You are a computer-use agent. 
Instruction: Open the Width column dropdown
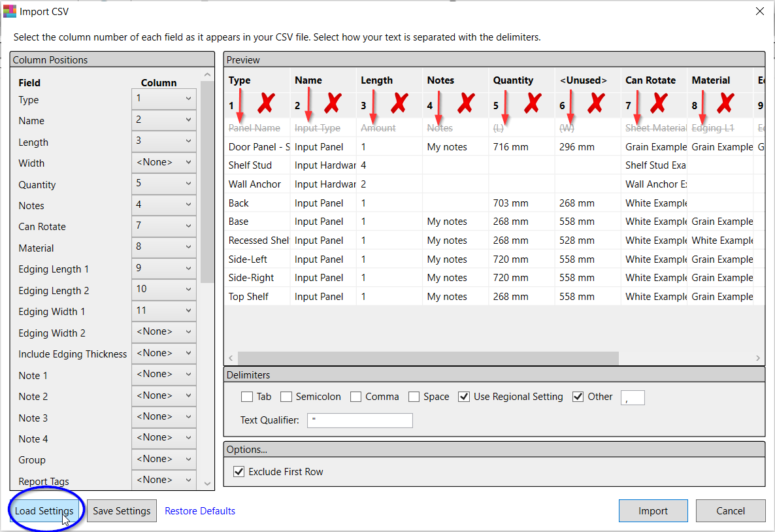pyautogui.click(x=163, y=162)
